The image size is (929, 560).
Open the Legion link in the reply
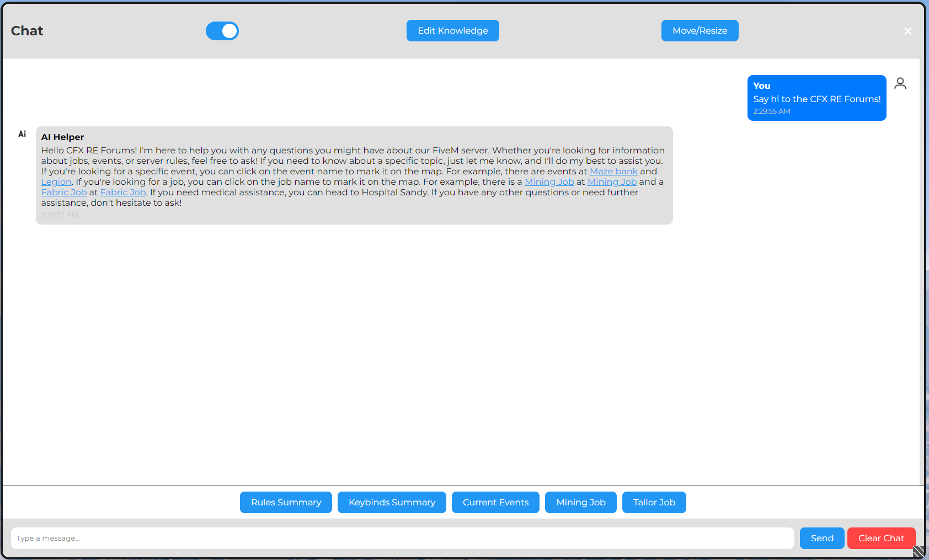click(x=56, y=182)
